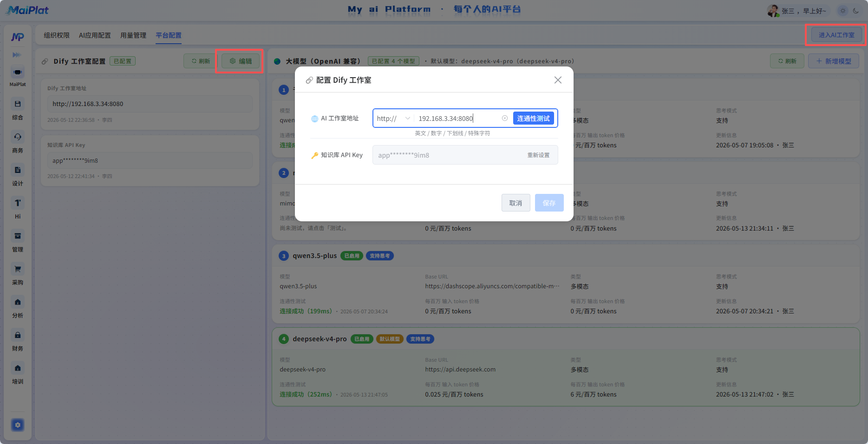Image resolution: width=868 pixels, height=444 pixels.
Task: Refresh the Dify 工作室配置 panel
Action: click(x=201, y=61)
